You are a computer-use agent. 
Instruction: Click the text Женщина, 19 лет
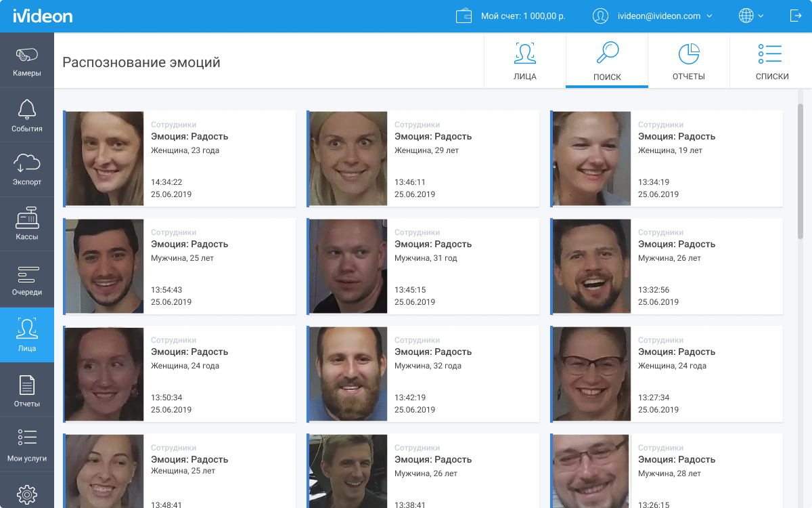tap(671, 150)
